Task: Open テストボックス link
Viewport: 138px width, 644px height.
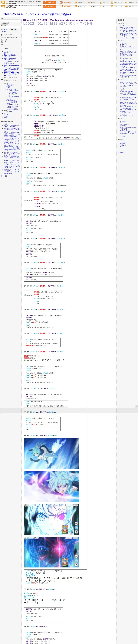Action: pos(8,116)
